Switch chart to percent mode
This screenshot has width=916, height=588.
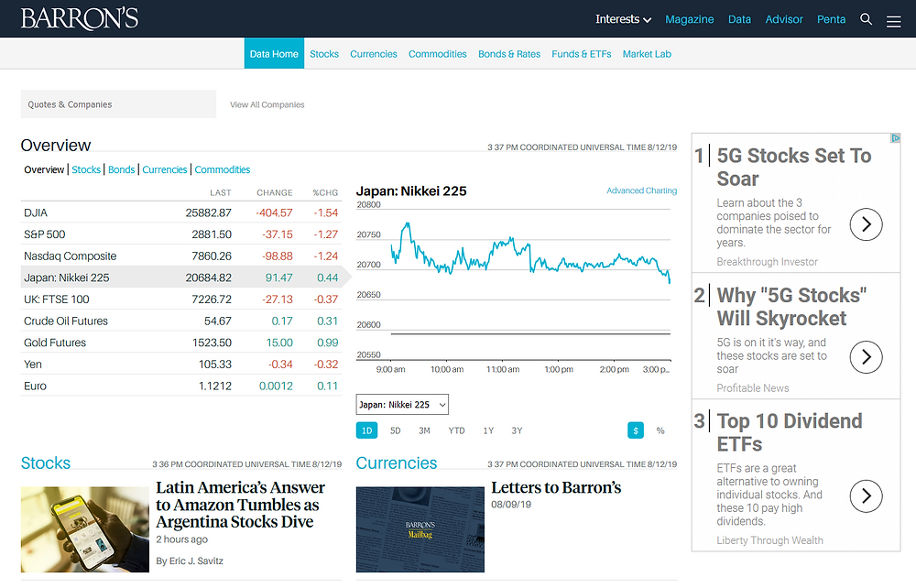[x=660, y=430]
